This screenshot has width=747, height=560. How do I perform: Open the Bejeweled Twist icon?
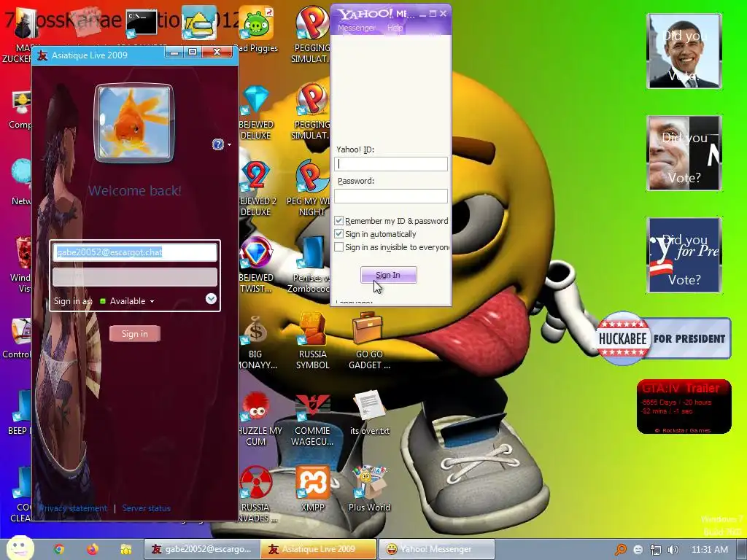click(x=256, y=252)
